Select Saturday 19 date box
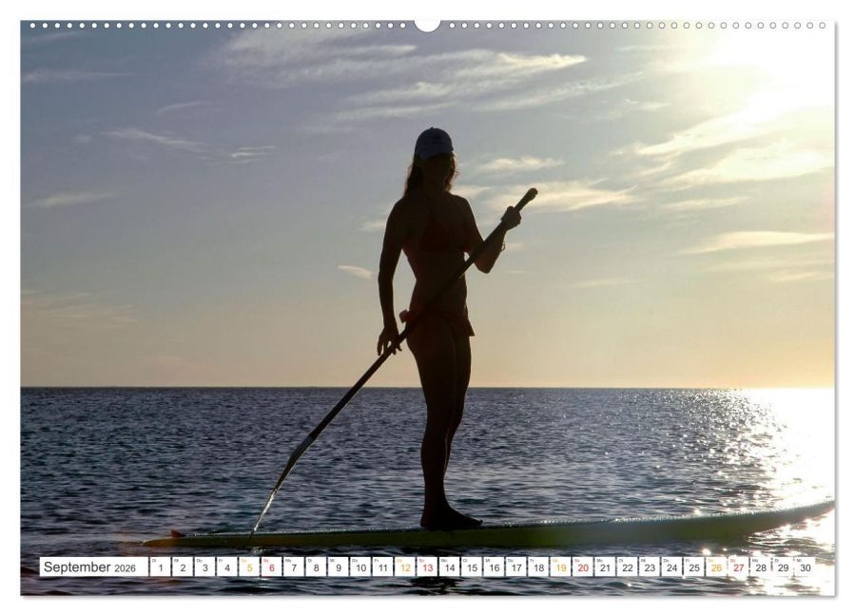 click(561, 567)
